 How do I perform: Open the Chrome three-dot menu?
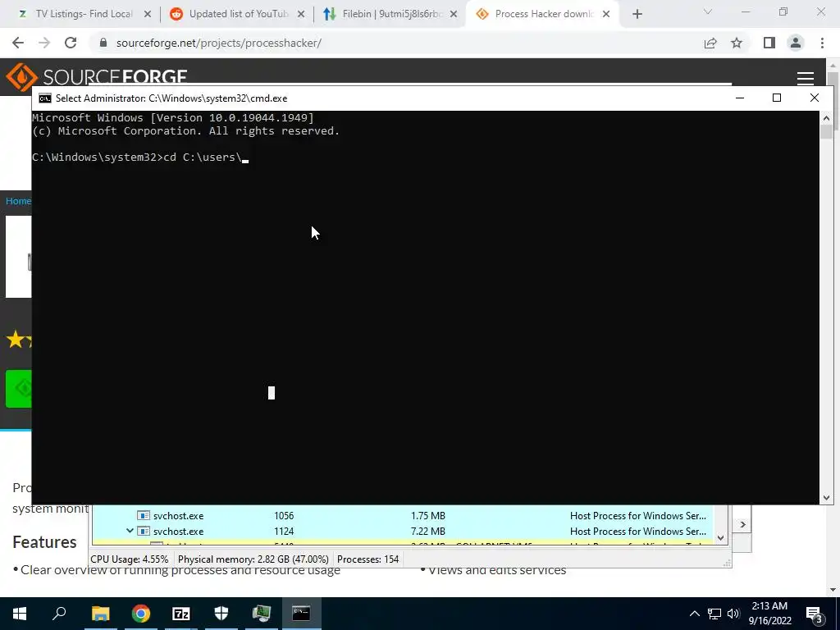(822, 43)
